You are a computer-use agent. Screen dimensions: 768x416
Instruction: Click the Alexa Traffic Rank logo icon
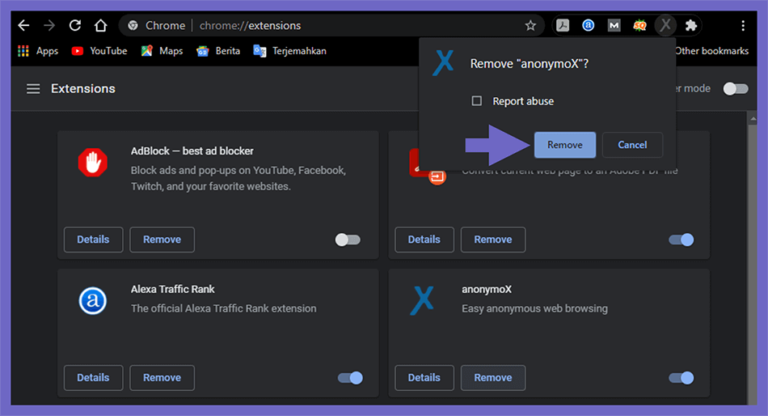[93, 301]
